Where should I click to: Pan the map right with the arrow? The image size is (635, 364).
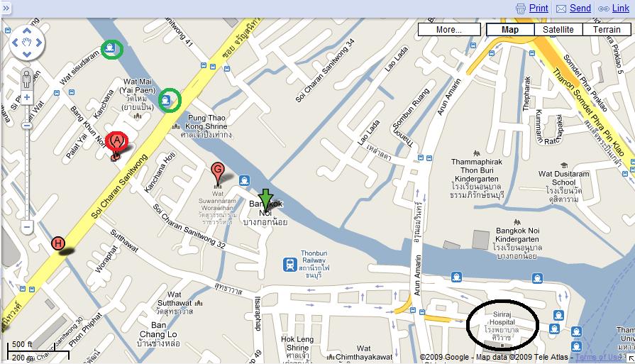point(39,43)
